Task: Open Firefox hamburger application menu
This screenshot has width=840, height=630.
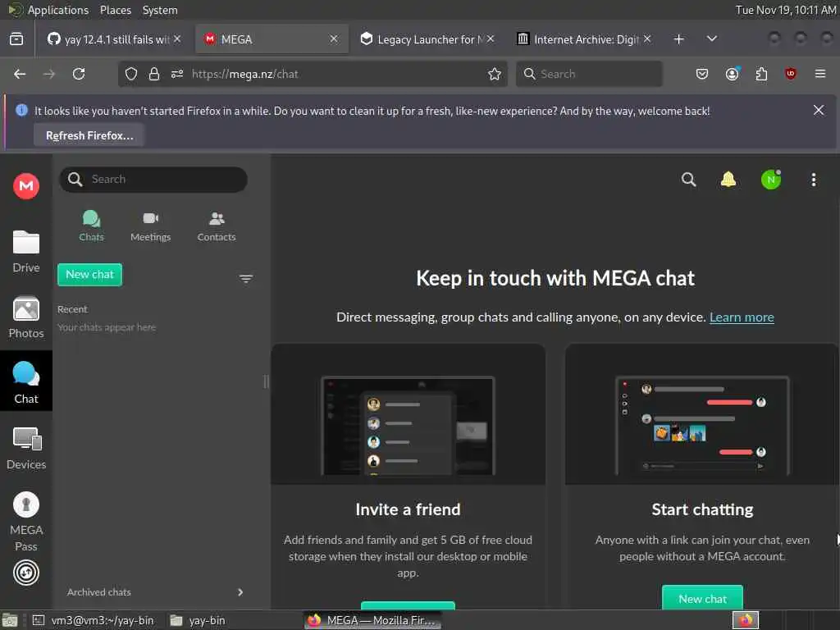Action: pos(820,74)
